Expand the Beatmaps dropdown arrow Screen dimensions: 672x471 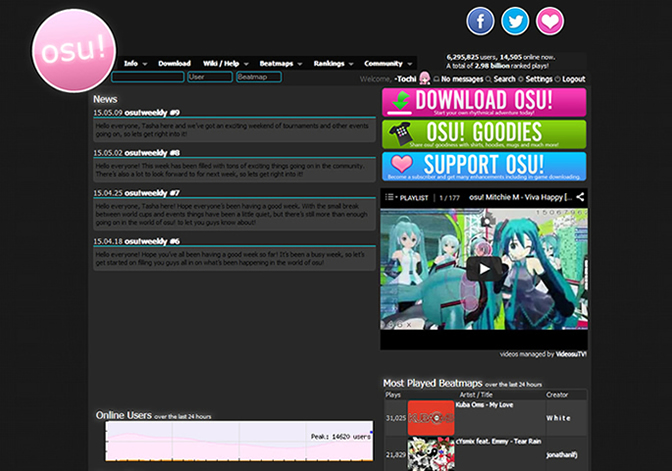point(300,64)
